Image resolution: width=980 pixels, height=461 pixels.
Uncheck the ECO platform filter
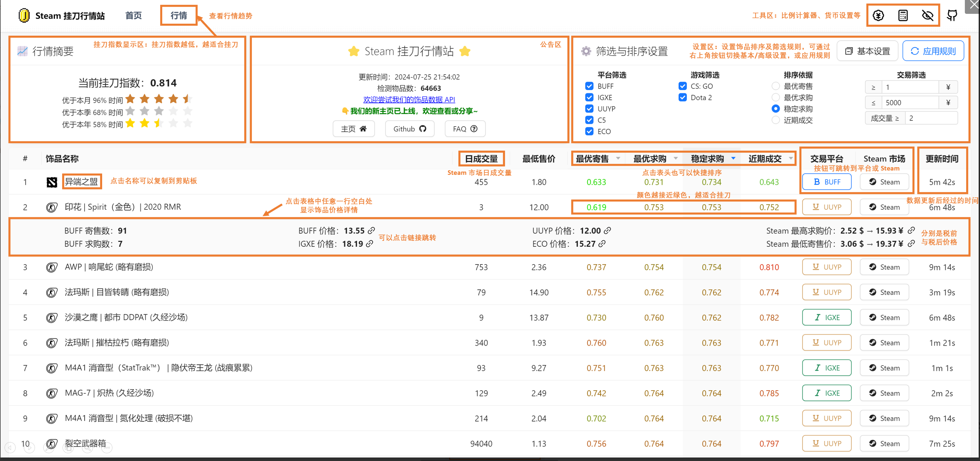click(589, 131)
